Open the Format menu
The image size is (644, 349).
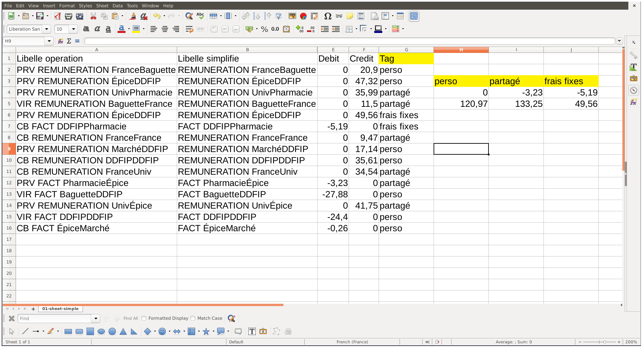(67, 6)
